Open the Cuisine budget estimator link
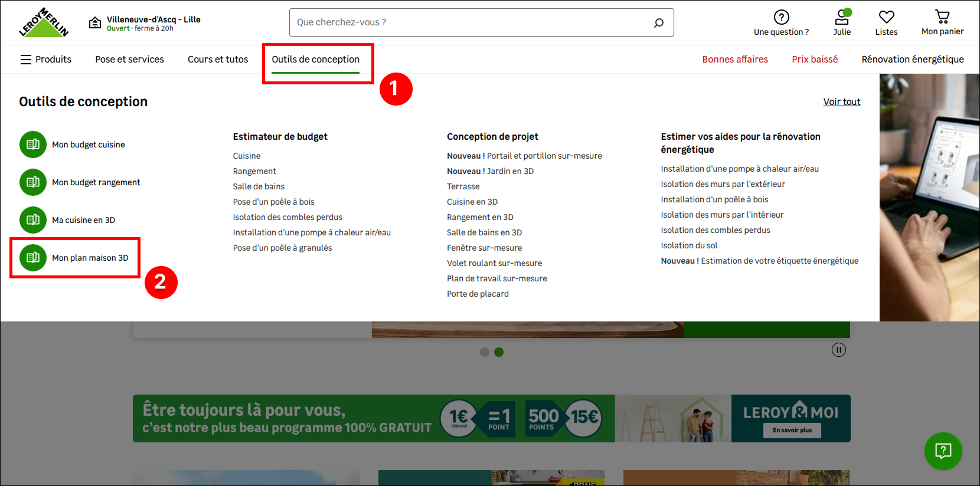Viewport: 980px width, 486px height. [247, 156]
